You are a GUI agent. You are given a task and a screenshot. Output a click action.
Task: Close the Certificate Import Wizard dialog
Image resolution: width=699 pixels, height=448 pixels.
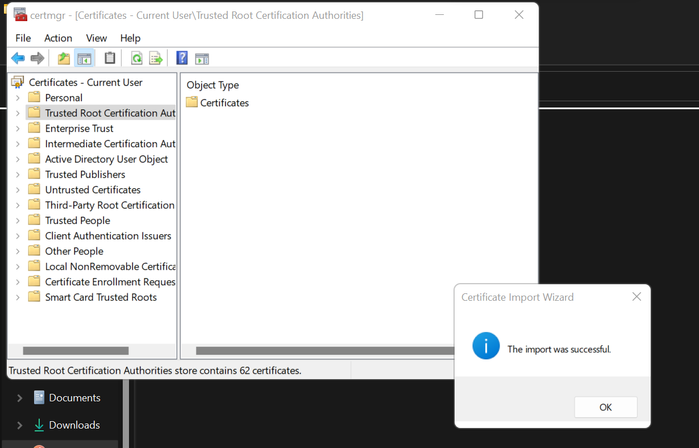637,296
